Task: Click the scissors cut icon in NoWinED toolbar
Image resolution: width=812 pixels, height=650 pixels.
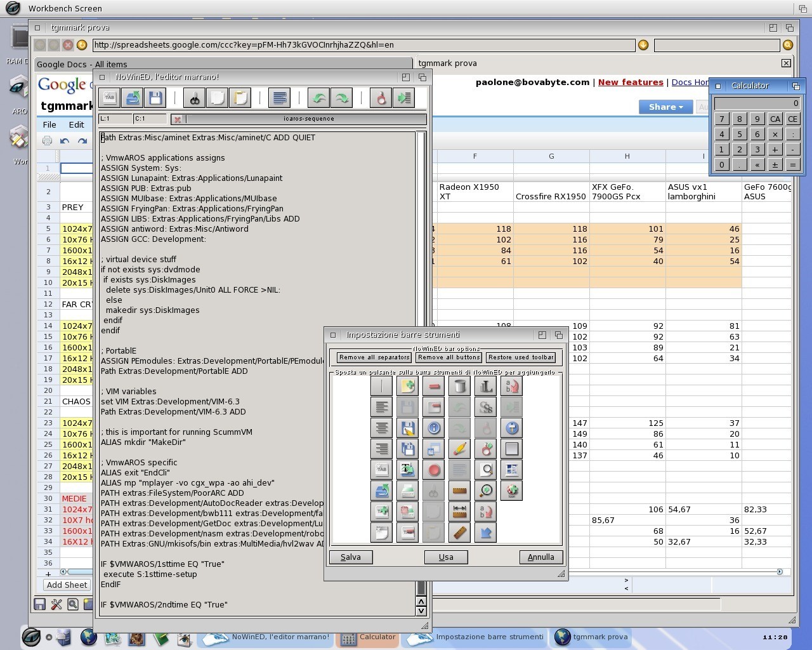Action: [x=195, y=98]
